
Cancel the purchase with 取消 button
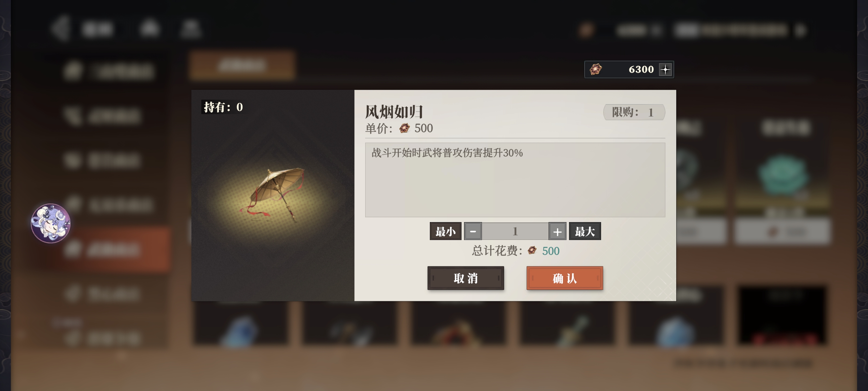click(x=466, y=278)
